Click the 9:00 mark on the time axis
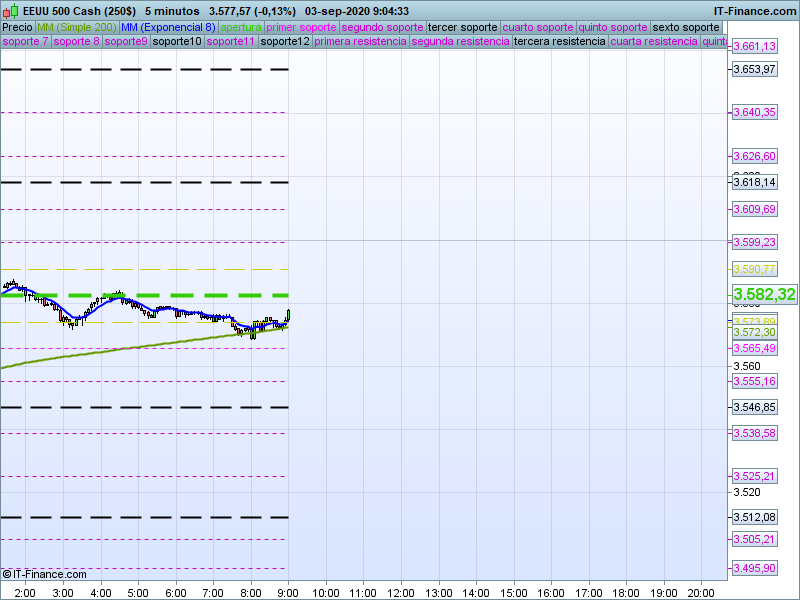The height and width of the screenshot is (600, 800). [x=288, y=592]
